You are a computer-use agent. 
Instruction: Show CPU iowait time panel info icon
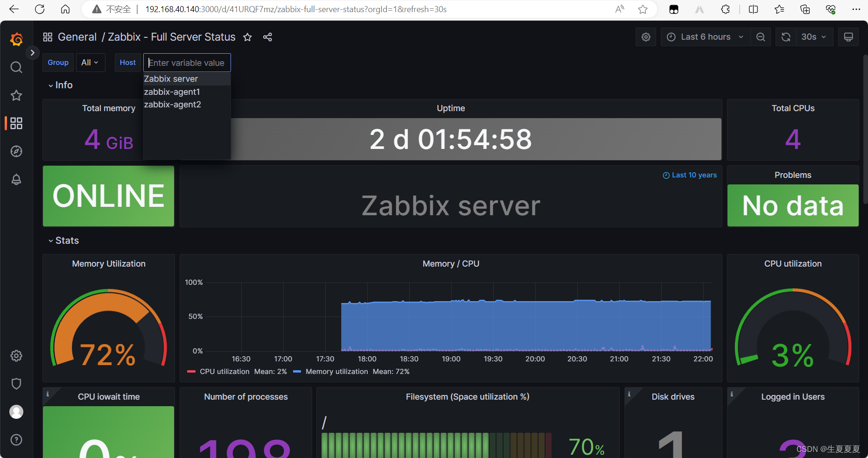click(47, 394)
